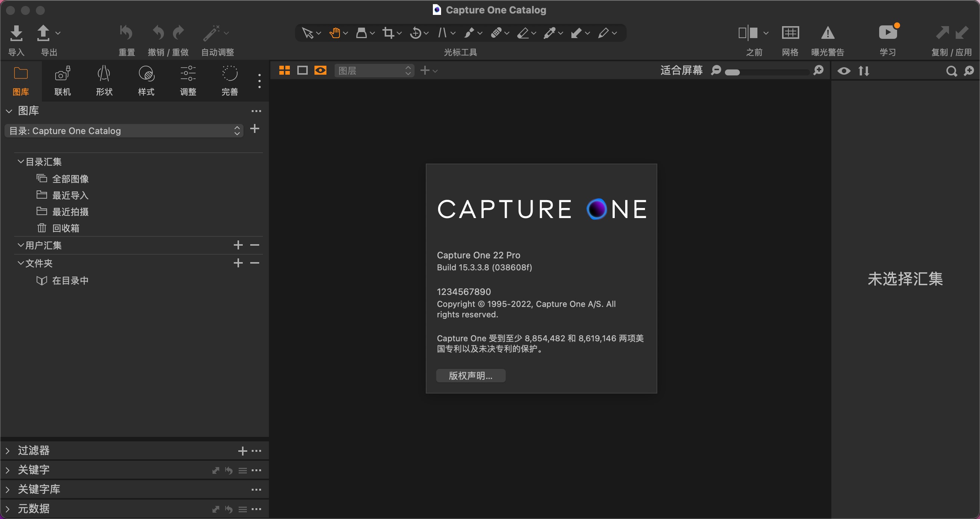
Task: Click the Redo arrow icon
Action: pyautogui.click(x=178, y=33)
